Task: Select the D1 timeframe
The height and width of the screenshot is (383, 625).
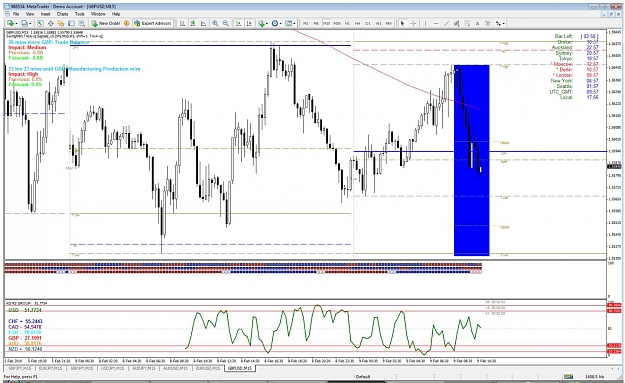Action: click(368, 23)
